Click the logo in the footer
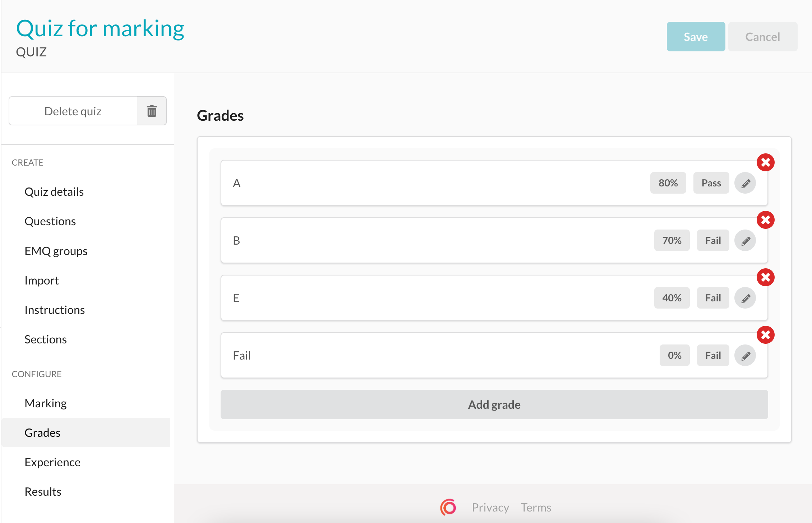 coord(448,507)
